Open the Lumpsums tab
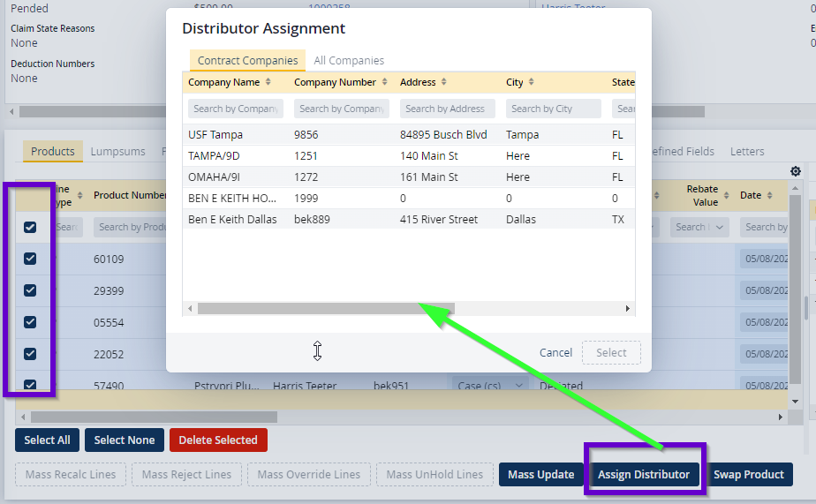Screen dimensions: 816x504 (117, 151)
